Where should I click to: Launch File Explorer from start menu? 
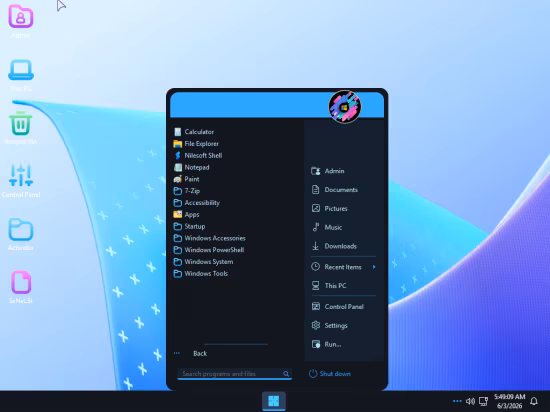(x=196, y=144)
